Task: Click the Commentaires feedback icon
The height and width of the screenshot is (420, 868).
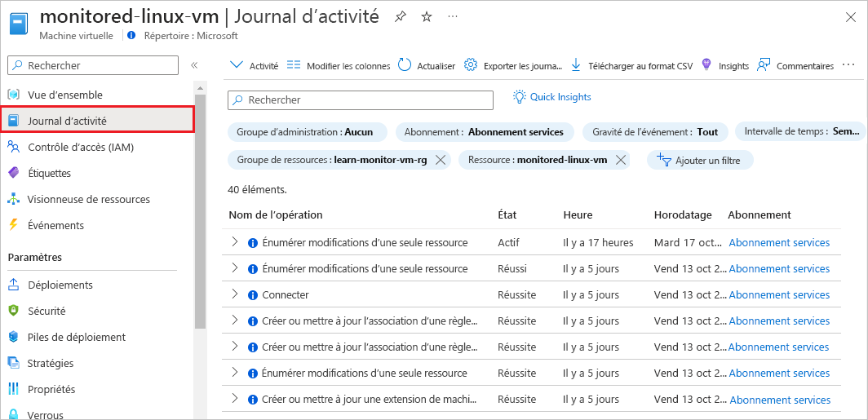Action: coord(764,65)
